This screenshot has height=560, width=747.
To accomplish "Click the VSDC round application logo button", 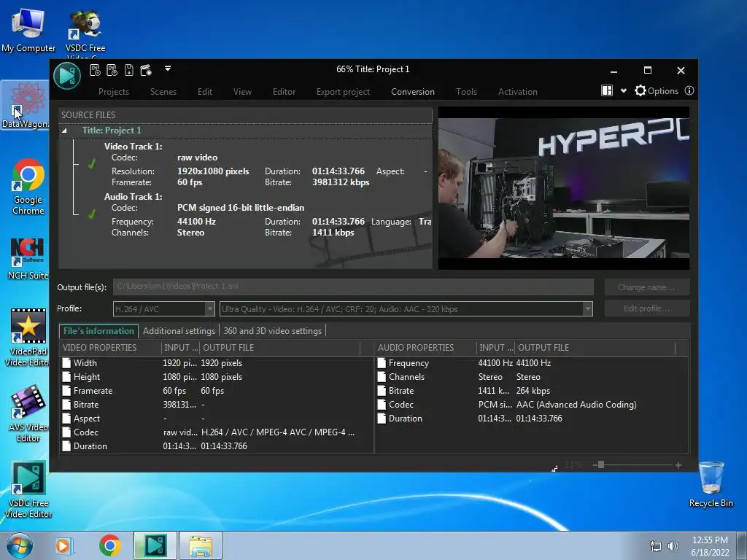I will 66,75.
